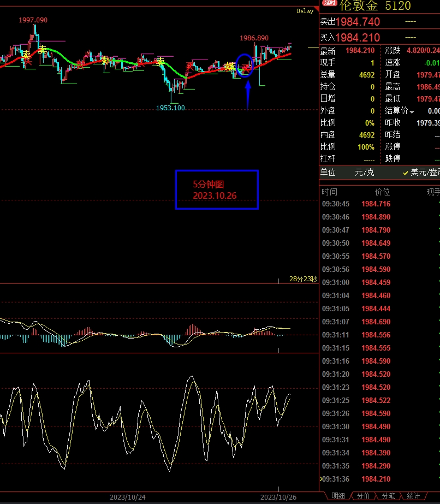This screenshot has height=504, width=440.
Task: Select the 09:31:07 tick at 1984.690
Action: click(380, 322)
